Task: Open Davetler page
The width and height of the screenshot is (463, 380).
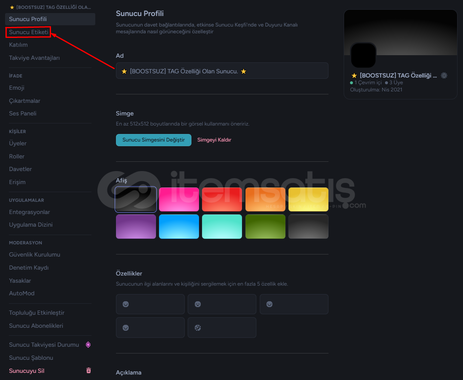Action: tap(20, 169)
